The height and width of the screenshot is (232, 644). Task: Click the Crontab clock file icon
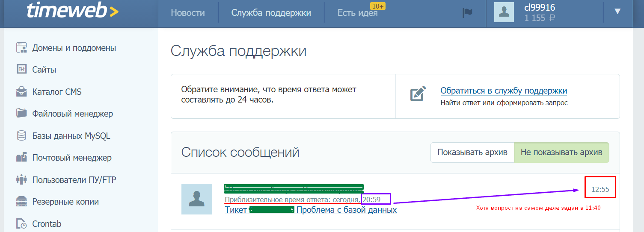[21, 223]
